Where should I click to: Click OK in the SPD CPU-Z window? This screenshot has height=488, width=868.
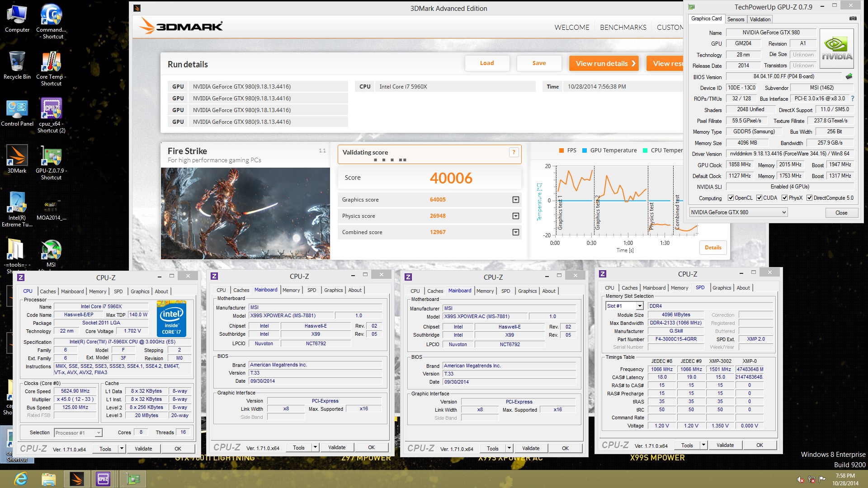(x=759, y=445)
